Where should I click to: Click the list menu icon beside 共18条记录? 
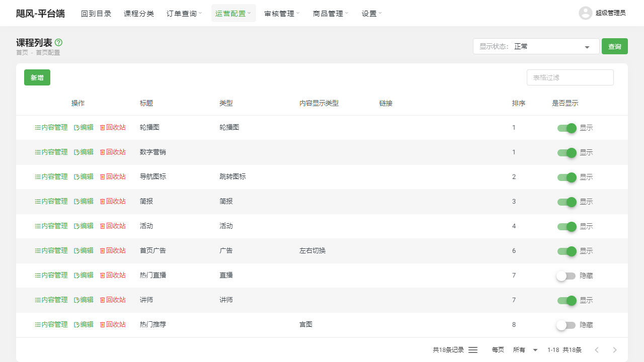tap(473, 350)
